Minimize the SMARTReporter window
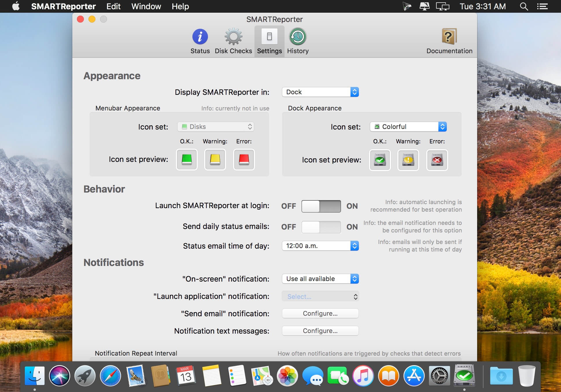The height and width of the screenshot is (392, 561). click(92, 19)
